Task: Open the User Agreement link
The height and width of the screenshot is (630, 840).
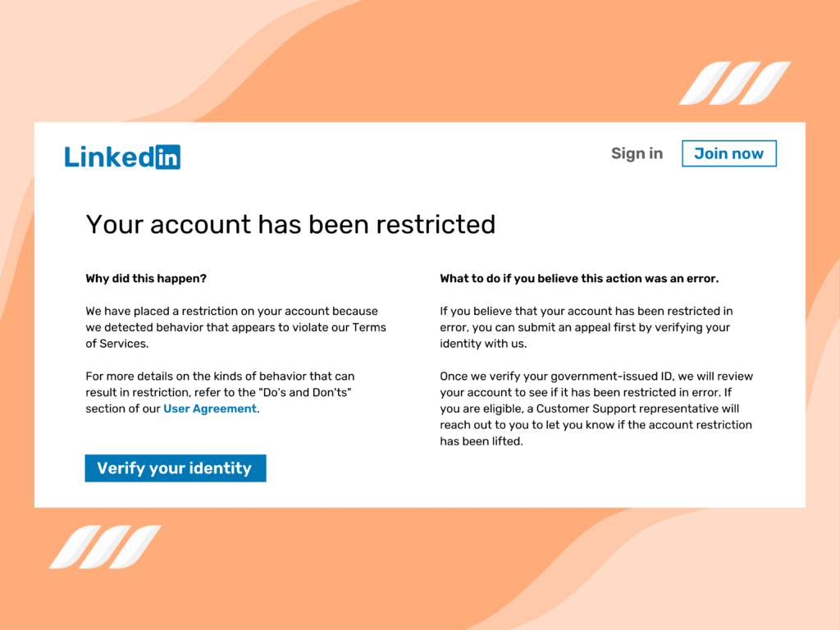Action: [x=209, y=408]
